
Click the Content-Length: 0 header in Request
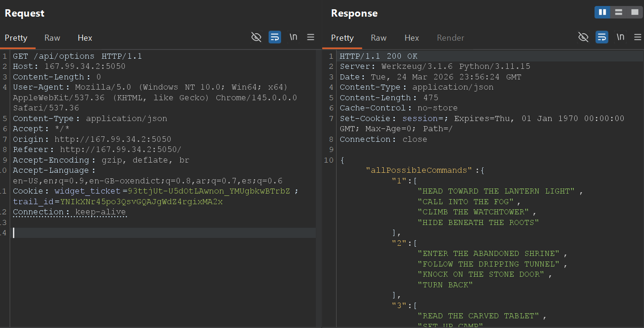pyautogui.click(x=57, y=77)
